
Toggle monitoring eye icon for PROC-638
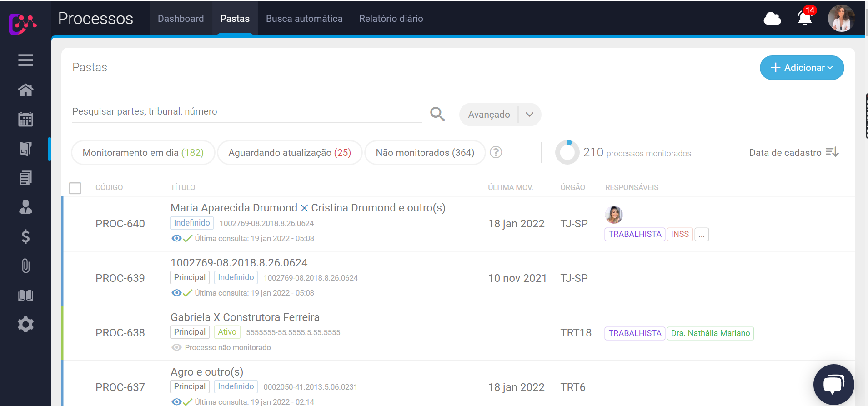pyautogui.click(x=176, y=347)
